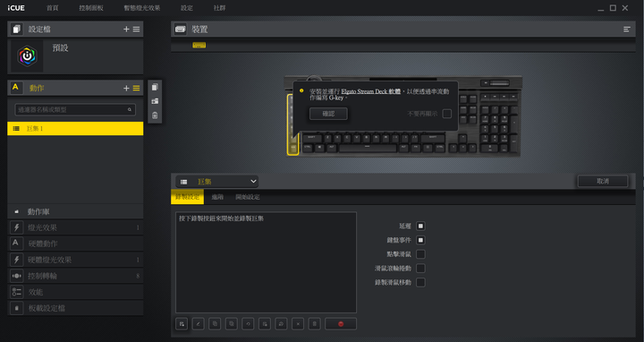Viewport: 644px width, 342px height.
Task: Click the seventh macro toolbar icon
Action: click(x=282, y=324)
